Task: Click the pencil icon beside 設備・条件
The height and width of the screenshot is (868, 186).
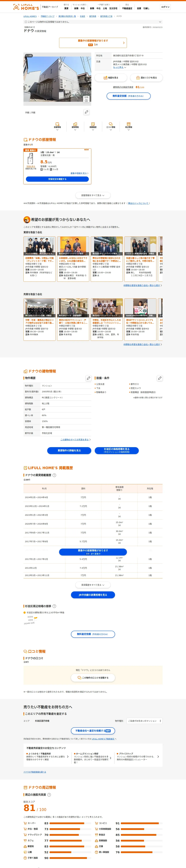Action: (x=160, y=378)
